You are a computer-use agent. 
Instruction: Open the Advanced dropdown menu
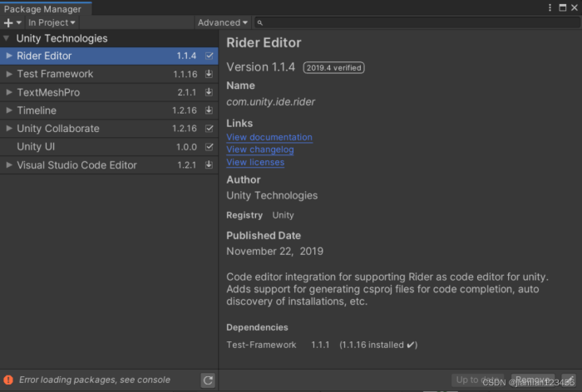(x=223, y=22)
